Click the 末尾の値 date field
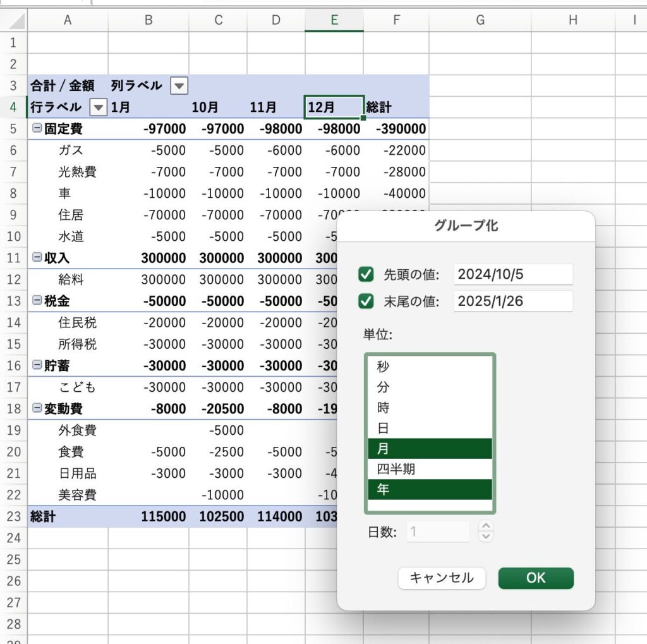The image size is (647, 644). pos(512,301)
